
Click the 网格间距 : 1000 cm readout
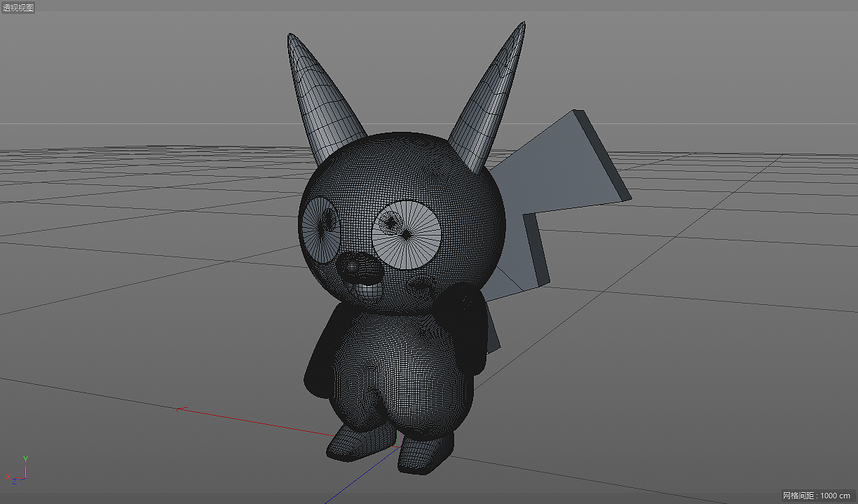pyautogui.click(x=817, y=496)
